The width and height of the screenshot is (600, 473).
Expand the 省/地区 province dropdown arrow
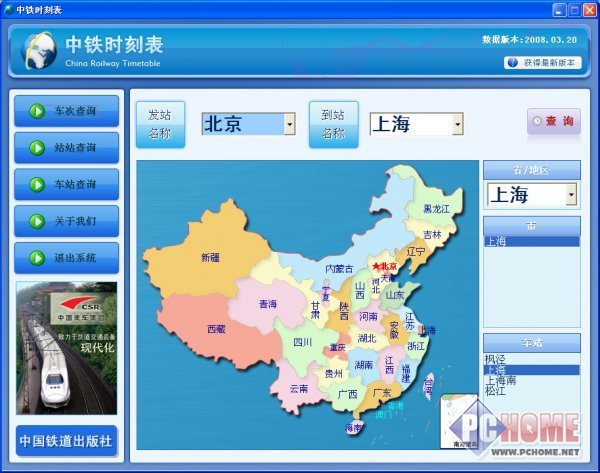(x=571, y=194)
